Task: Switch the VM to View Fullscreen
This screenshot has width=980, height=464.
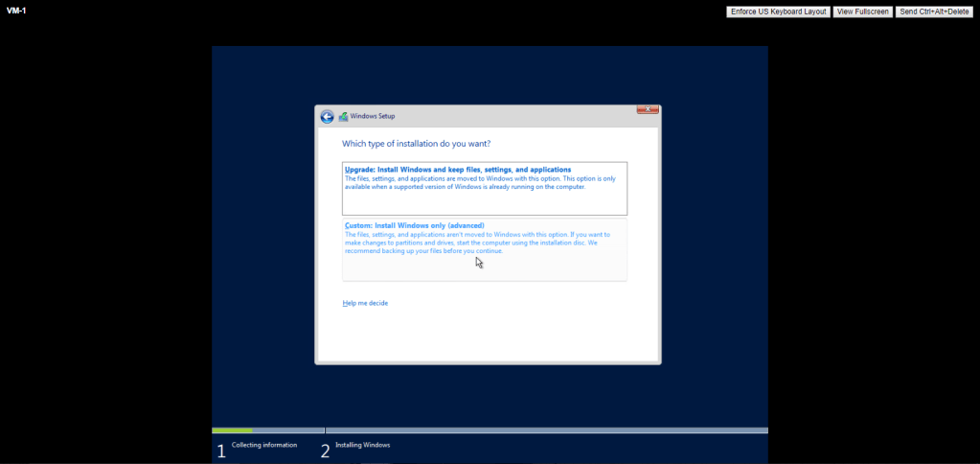Action: (862, 12)
